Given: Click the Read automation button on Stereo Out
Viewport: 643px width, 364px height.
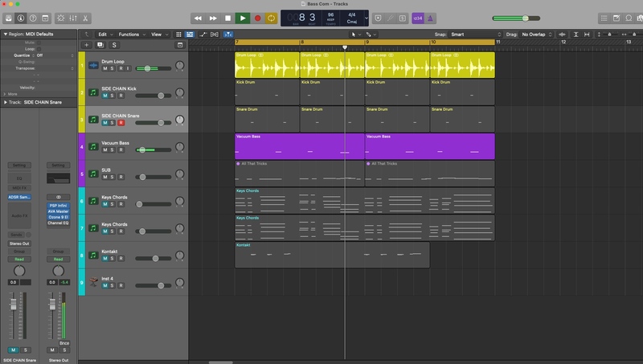Looking at the screenshot, I should [59, 260].
